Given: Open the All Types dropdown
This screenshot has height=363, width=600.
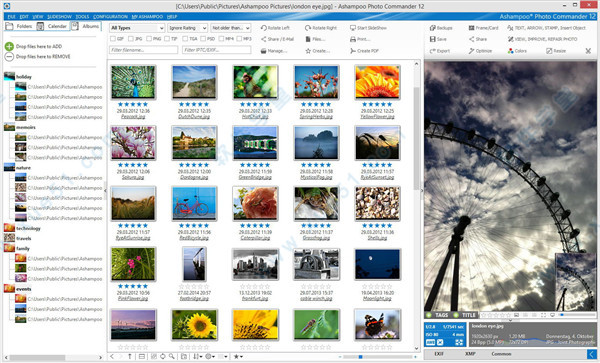Looking at the screenshot, I should [x=137, y=28].
